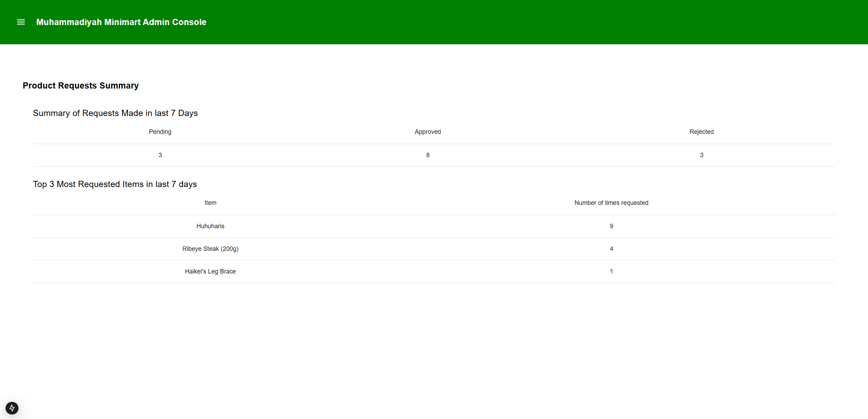Click the Product Requests Summary heading

[81, 85]
